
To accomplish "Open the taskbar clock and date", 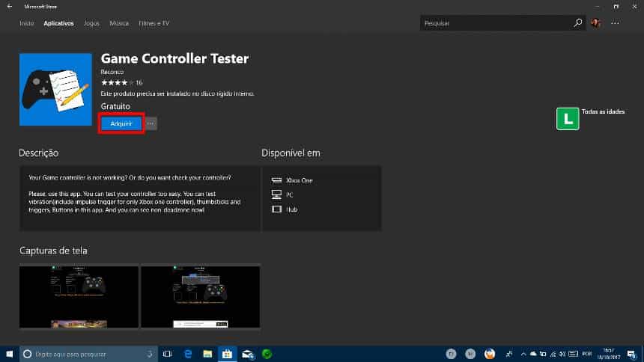I will pos(609,354).
